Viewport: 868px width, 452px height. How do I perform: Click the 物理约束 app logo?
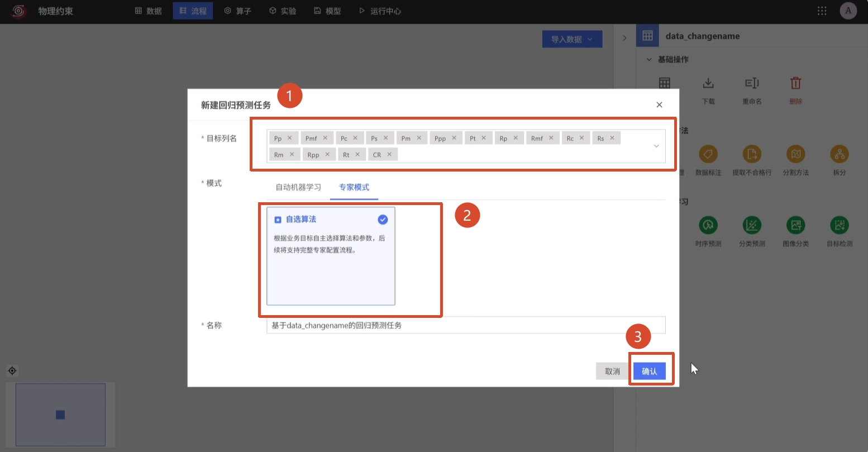tap(19, 11)
